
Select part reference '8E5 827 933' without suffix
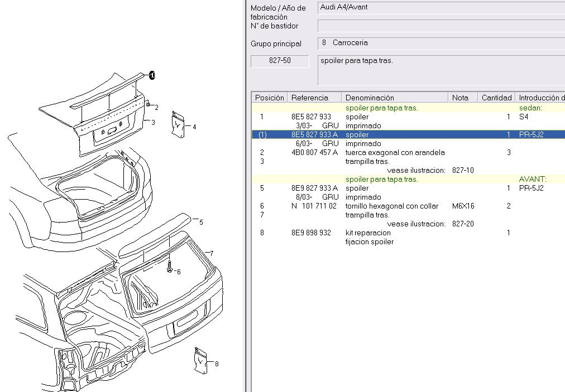pos(311,117)
